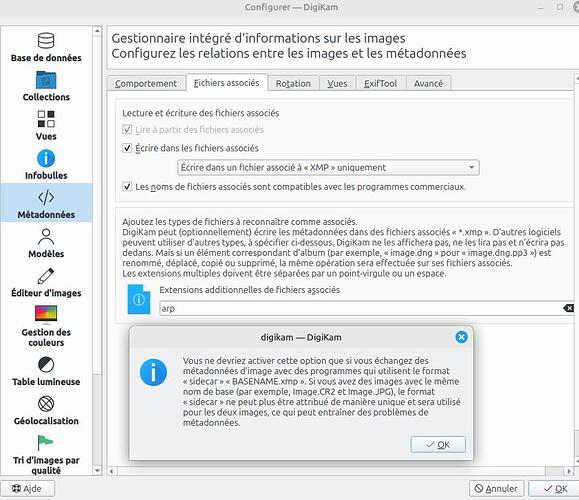Open the Table lumineuse settings
Viewport: 579px width, 500px height.
(46, 371)
